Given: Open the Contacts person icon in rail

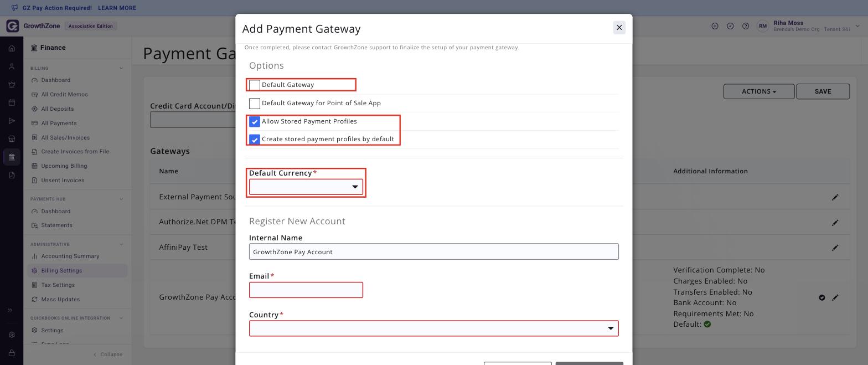Looking at the screenshot, I should click(x=12, y=66).
